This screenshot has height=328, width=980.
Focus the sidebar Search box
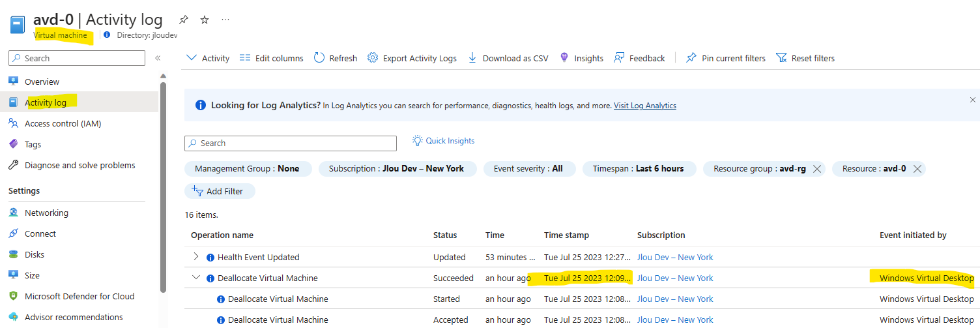click(77, 58)
